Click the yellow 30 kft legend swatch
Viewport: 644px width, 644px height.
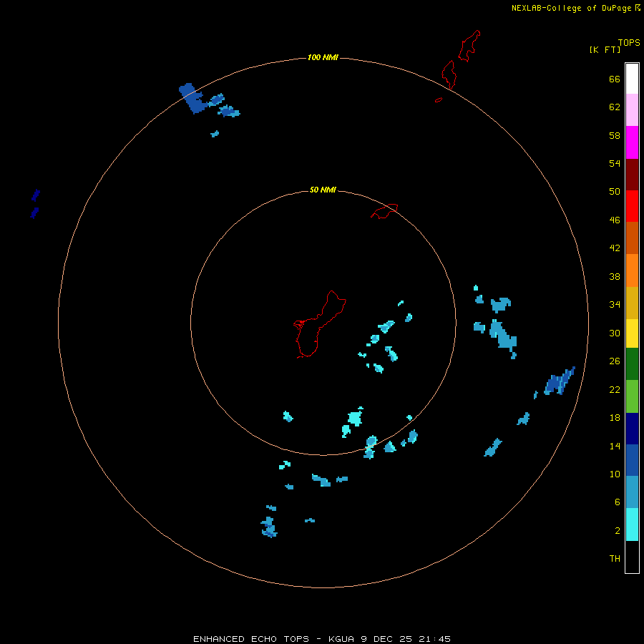[632, 333]
